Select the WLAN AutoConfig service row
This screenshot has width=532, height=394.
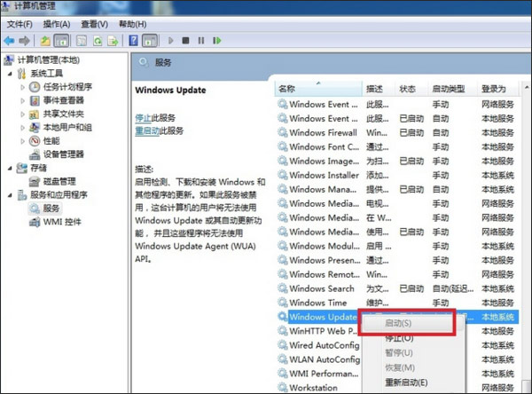click(318, 359)
